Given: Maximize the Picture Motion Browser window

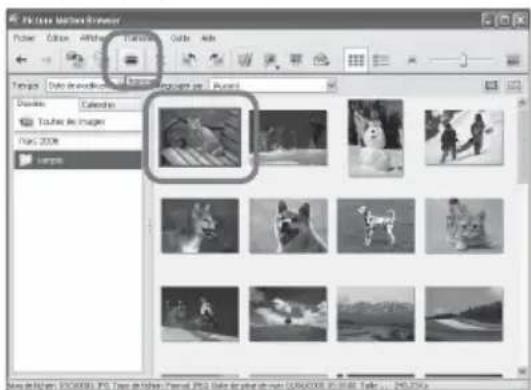Looking at the screenshot, I should tap(504, 20).
